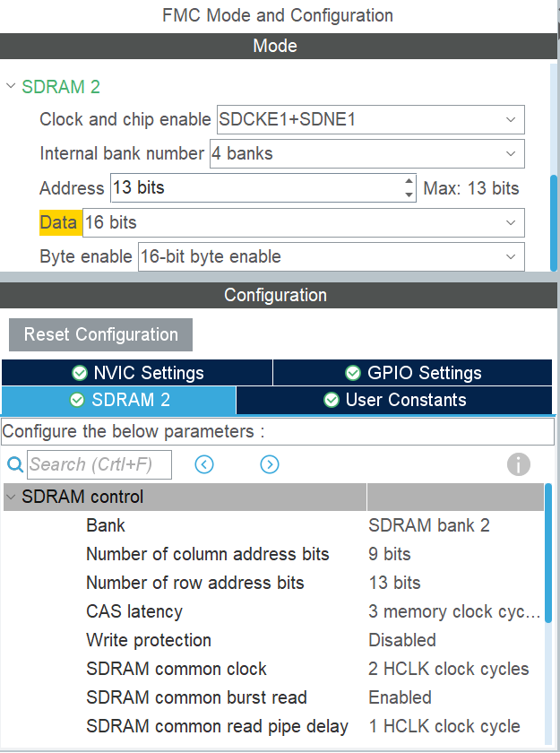Collapse the SDRAM 2 mode section
The image size is (560, 753).
coord(11,88)
